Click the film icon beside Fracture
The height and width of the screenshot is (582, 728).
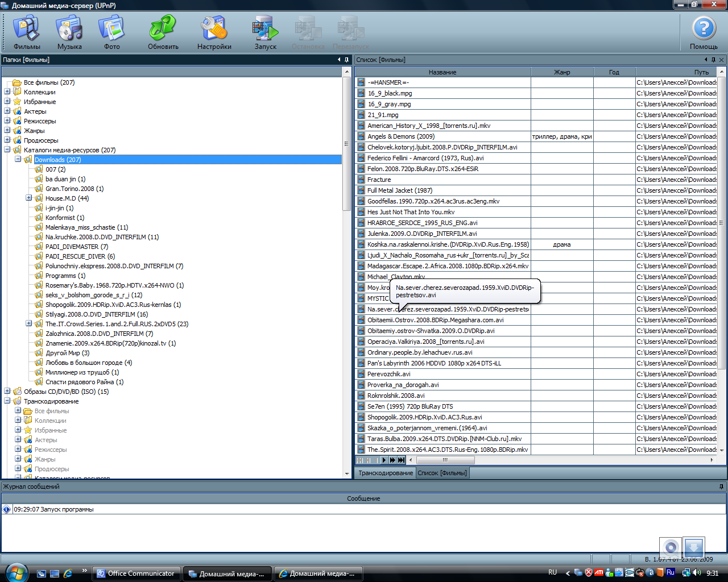[x=361, y=180]
